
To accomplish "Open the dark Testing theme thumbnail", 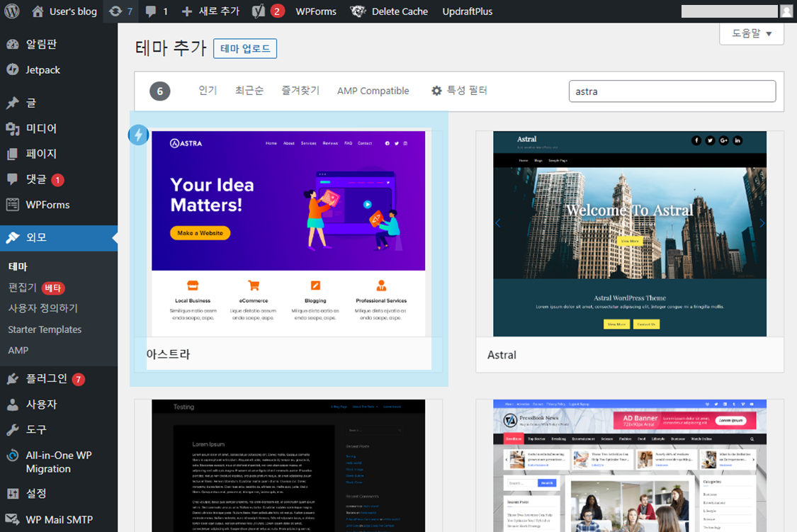I will (288, 465).
